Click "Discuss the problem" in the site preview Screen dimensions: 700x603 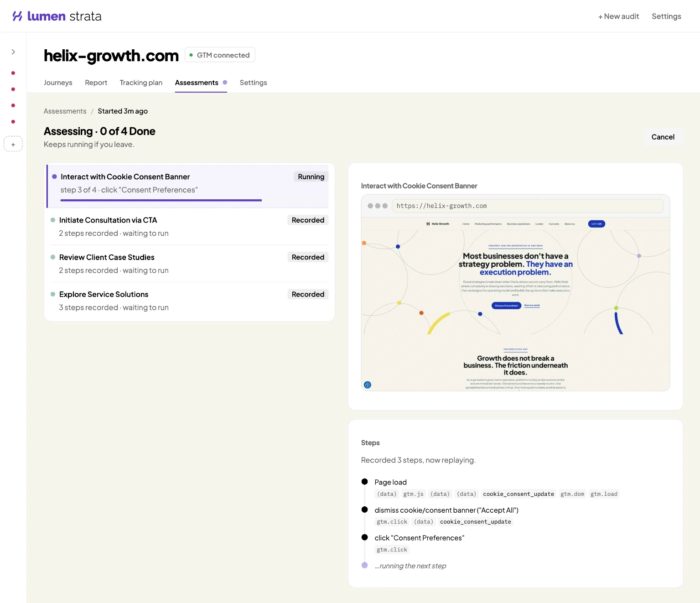tap(506, 306)
